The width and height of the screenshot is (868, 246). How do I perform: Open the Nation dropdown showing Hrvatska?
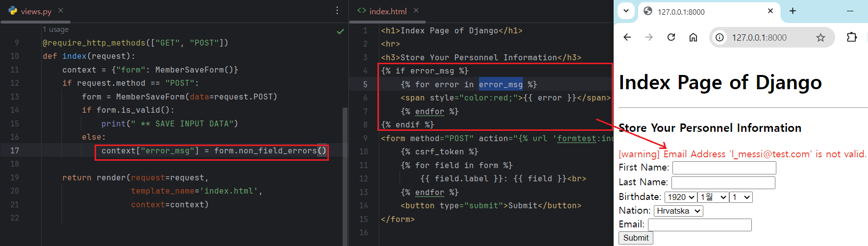click(678, 211)
